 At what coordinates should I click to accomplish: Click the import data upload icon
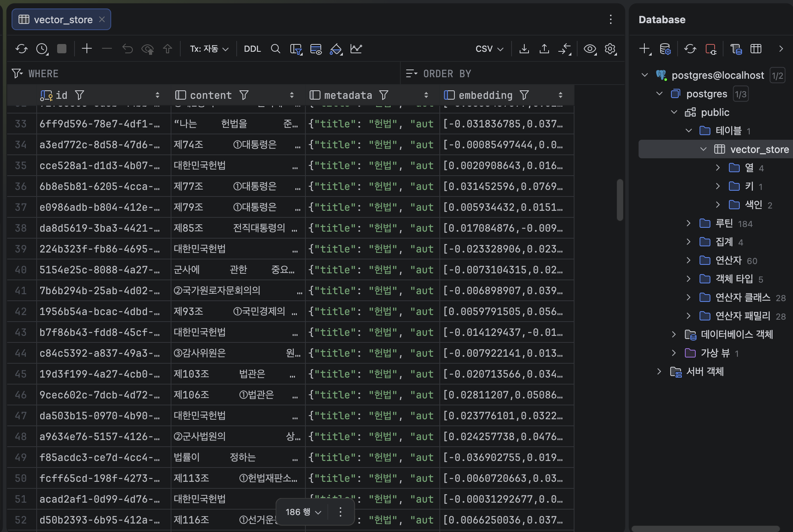(x=544, y=49)
